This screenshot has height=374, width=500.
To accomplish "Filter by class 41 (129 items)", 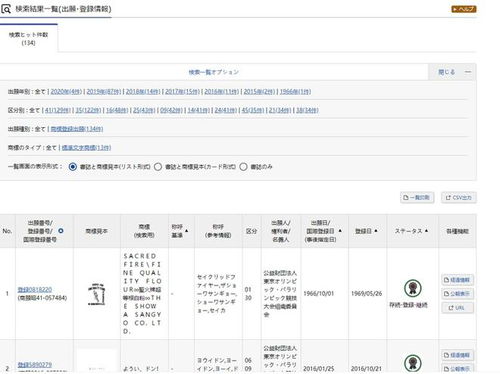I will [x=58, y=110].
